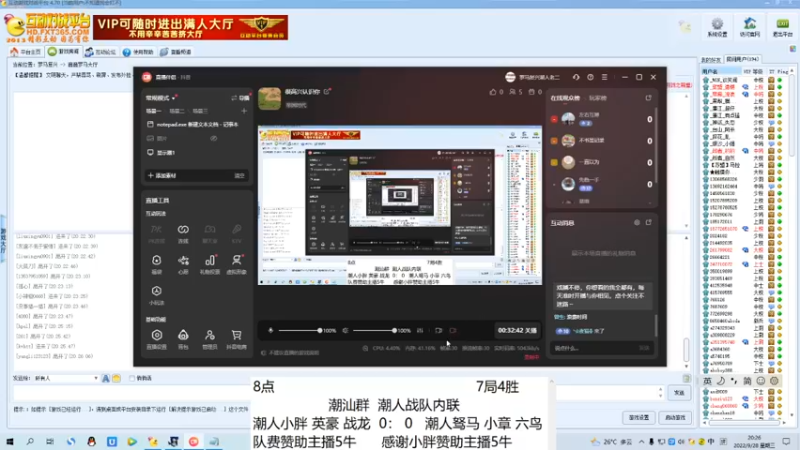Switch to 场景三 tab
Screen dimensions: 800x450
pos(200,111)
